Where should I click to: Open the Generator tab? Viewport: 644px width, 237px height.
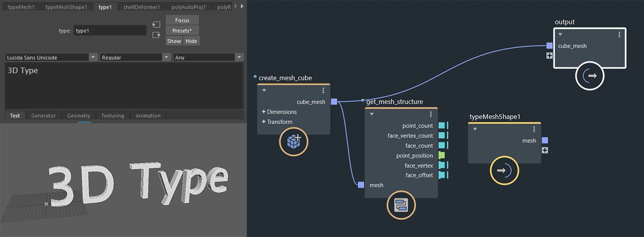click(x=43, y=116)
